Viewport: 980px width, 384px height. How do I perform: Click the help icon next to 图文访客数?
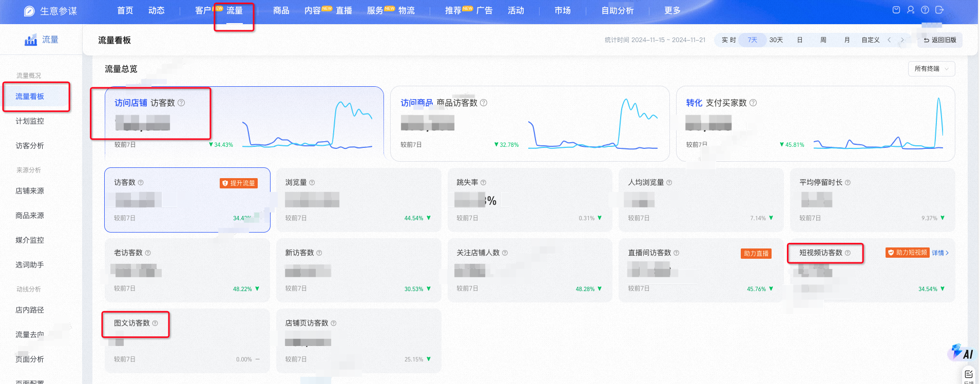coord(155,323)
